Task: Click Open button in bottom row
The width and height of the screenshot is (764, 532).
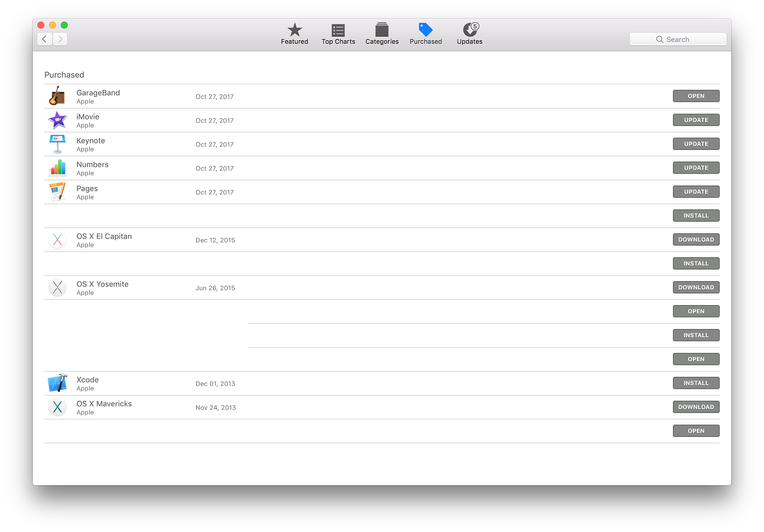Action: (x=696, y=431)
